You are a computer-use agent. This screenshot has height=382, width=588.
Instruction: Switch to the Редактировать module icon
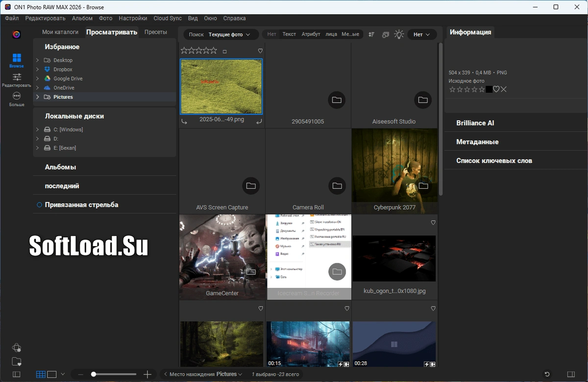pos(17,77)
